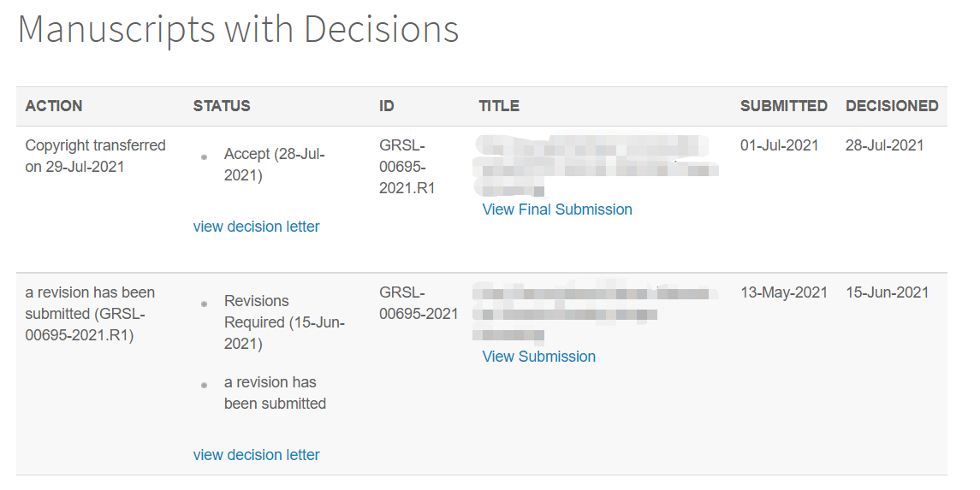Click the SUBMITTED column header
This screenshot has width=980, height=490.
[783, 106]
